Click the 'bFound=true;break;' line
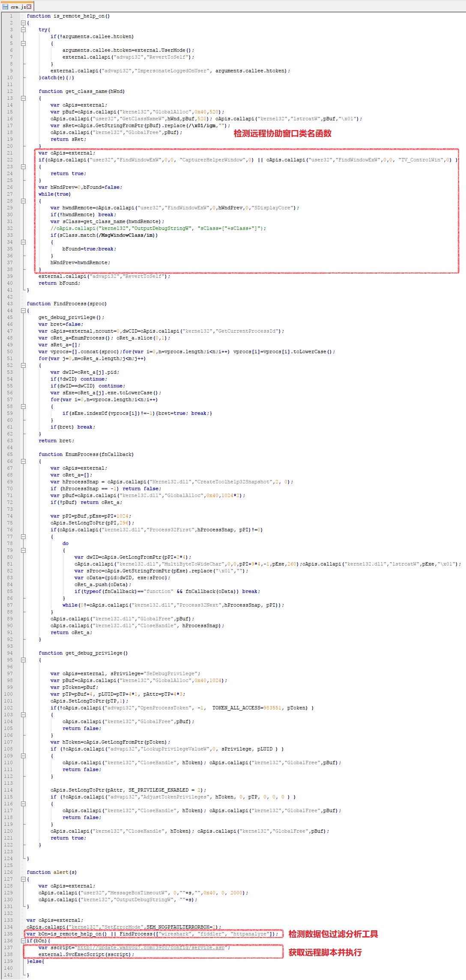The width and height of the screenshot is (466, 980). tap(89, 249)
